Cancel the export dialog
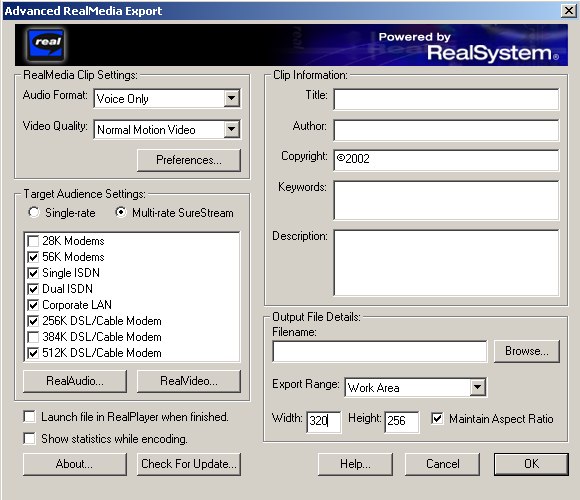Image resolution: width=580 pixels, height=500 pixels. (442, 464)
